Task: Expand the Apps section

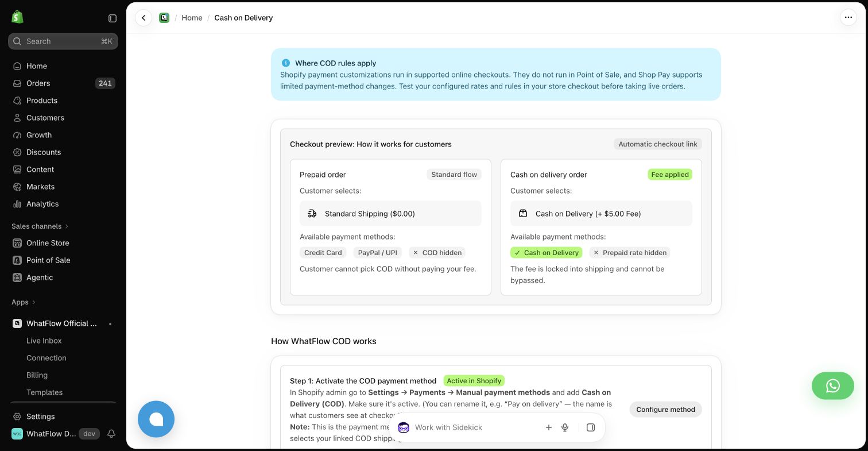Action: pyautogui.click(x=24, y=302)
